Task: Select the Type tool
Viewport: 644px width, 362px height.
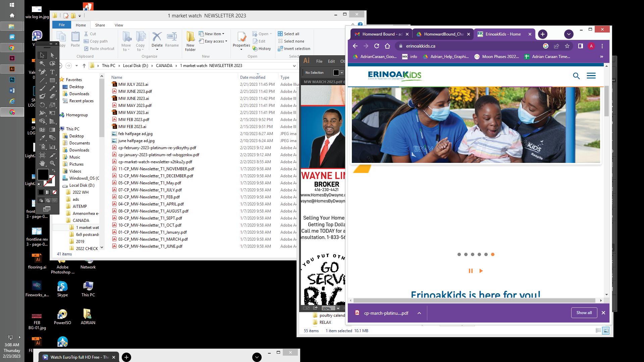Action: pos(52,72)
